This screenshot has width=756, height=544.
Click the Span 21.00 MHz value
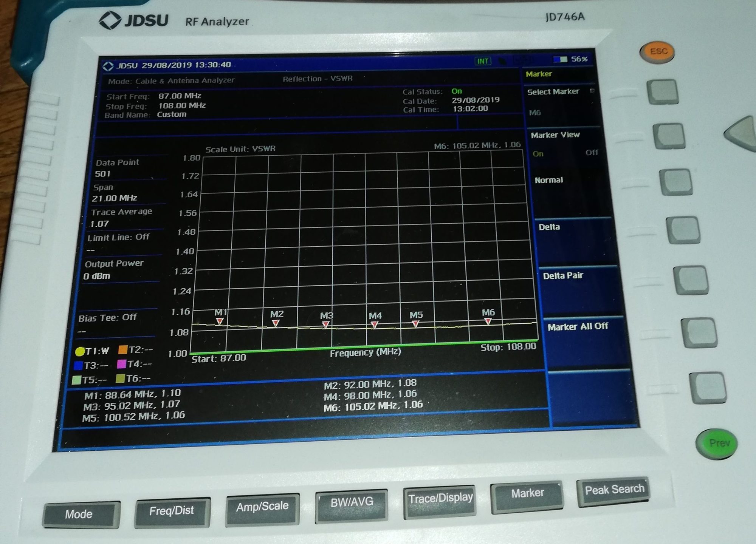coord(115,198)
